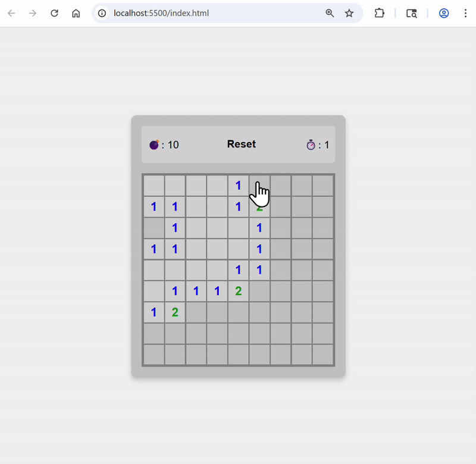Reload the Minesweeper page
The image size is (476, 464).
pos(54,13)
